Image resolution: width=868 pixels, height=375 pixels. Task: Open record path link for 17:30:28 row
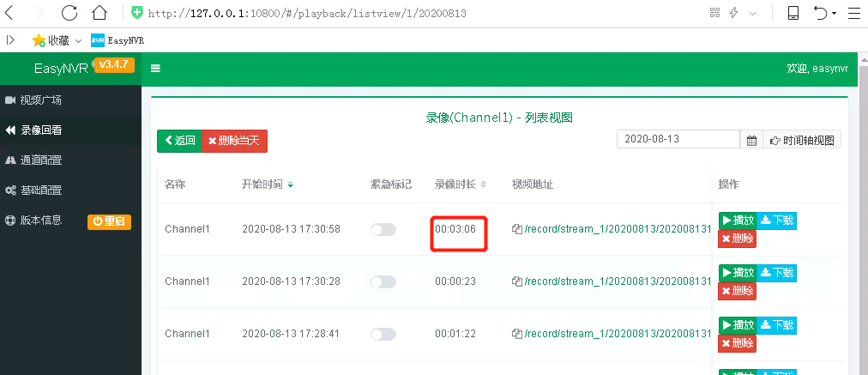[618, 281]
